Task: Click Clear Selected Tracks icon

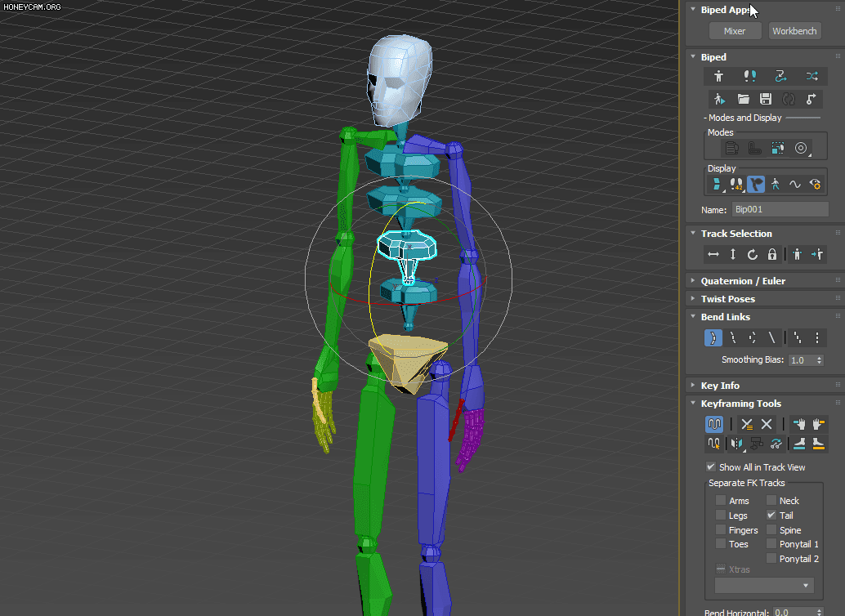Action: point(746,424)
